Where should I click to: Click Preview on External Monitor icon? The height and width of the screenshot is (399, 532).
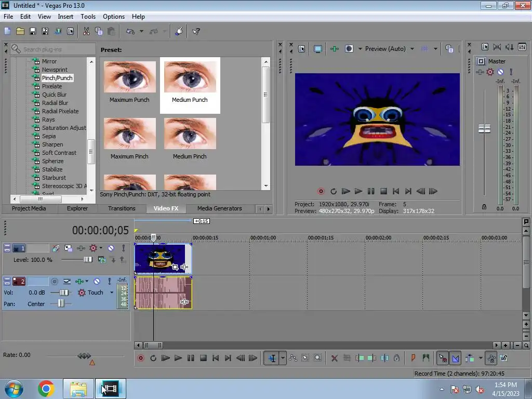pos(317,49)
